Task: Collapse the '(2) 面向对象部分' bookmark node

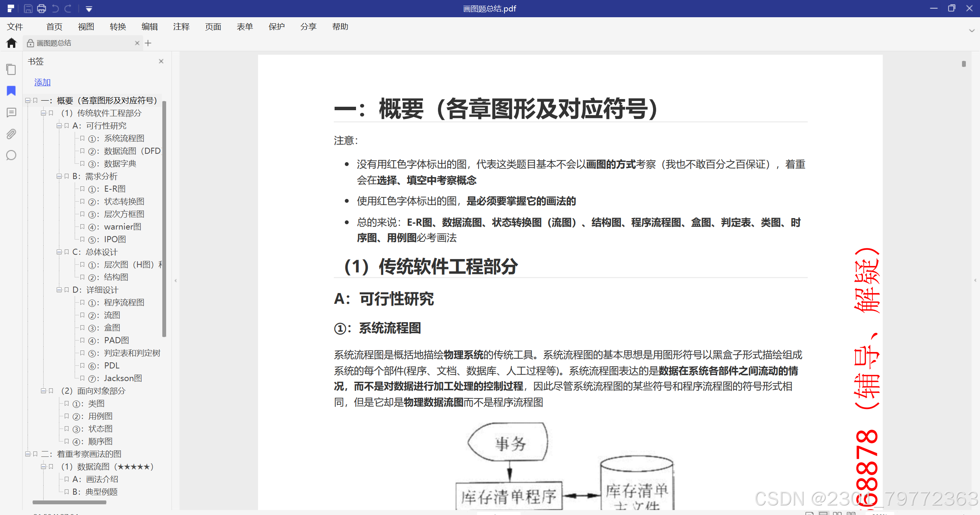Action: pos(43,391)
